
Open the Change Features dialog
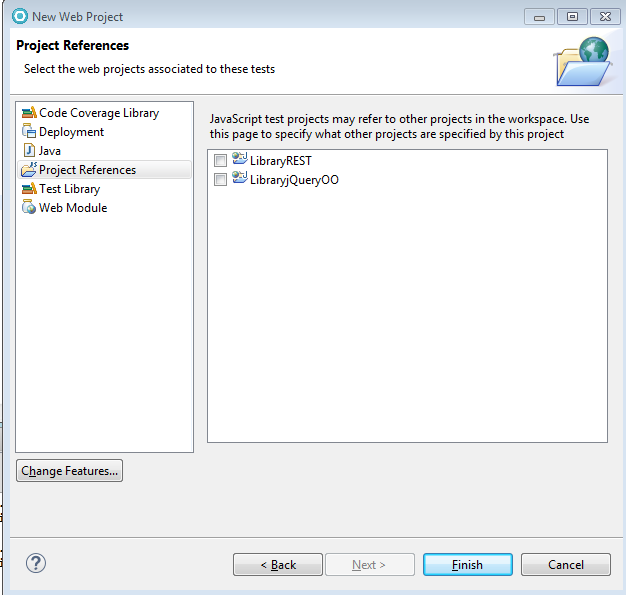tap(69, 471)
